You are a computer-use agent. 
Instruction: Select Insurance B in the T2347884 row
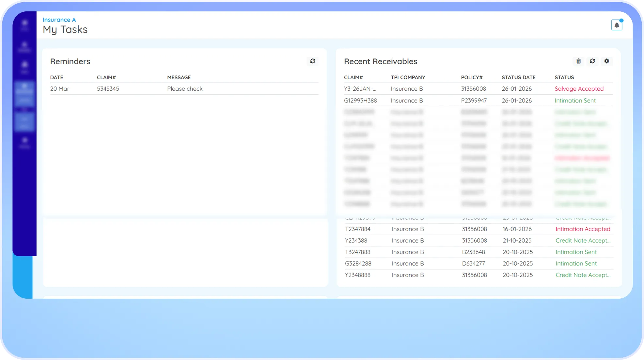pos(408,229)
